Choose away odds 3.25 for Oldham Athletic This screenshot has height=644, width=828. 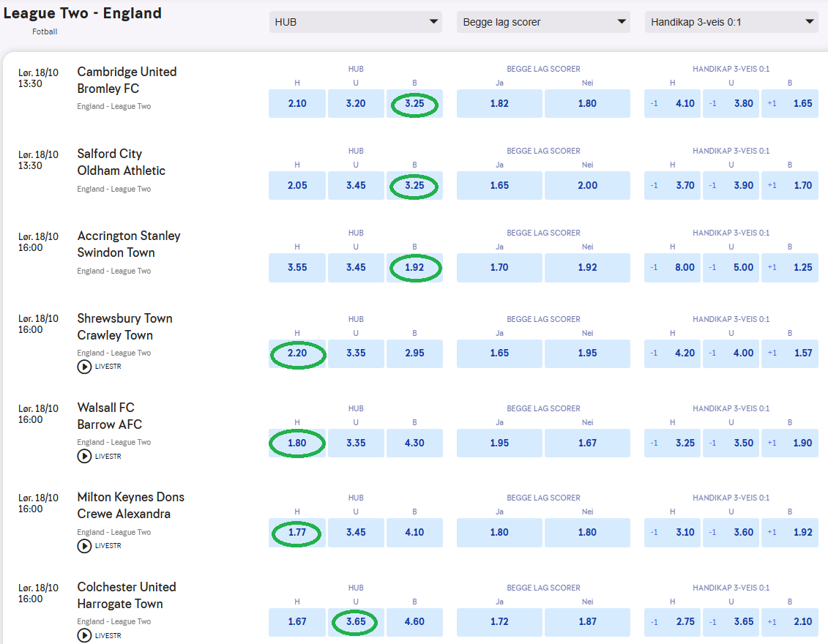[414, 186]
